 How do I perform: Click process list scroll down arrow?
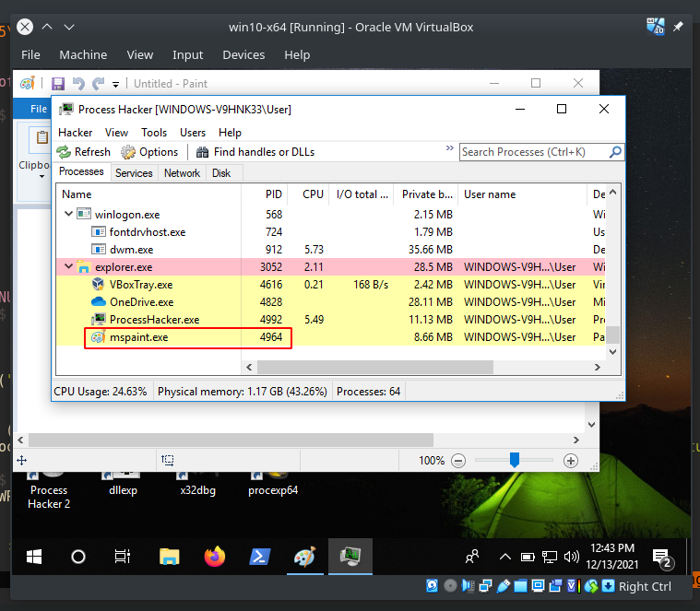pyautogui.click(x=613, y=352)
